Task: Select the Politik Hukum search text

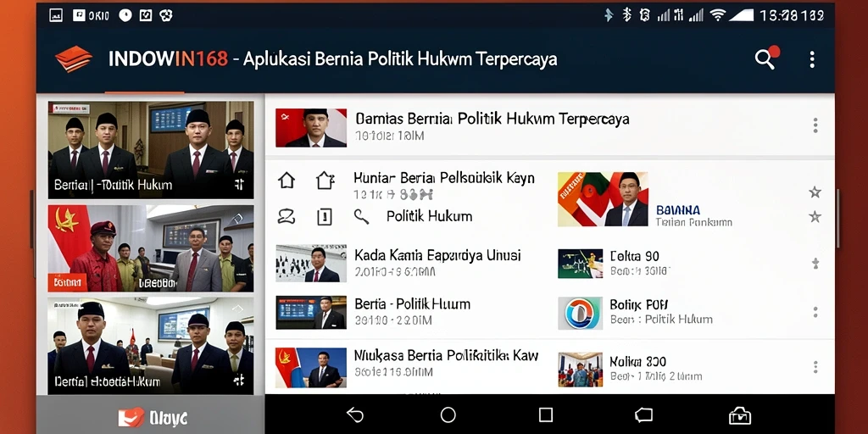Action: pos(429,216)
